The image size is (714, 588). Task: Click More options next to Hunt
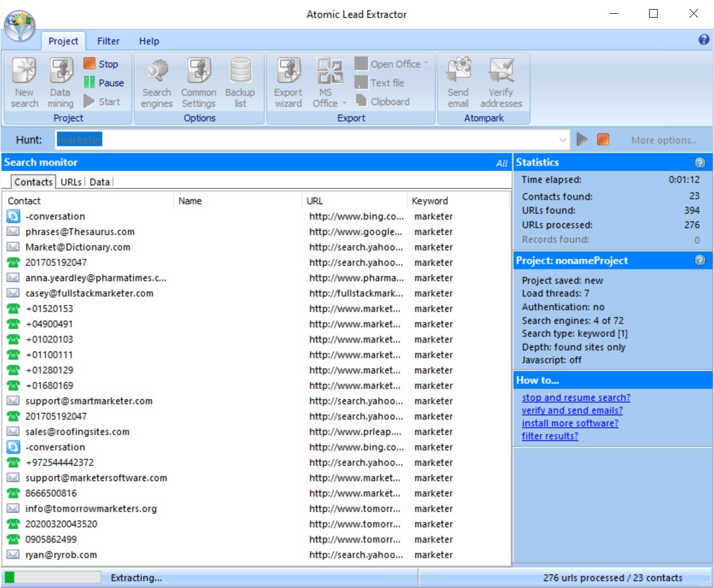click(x=664, y=140)
